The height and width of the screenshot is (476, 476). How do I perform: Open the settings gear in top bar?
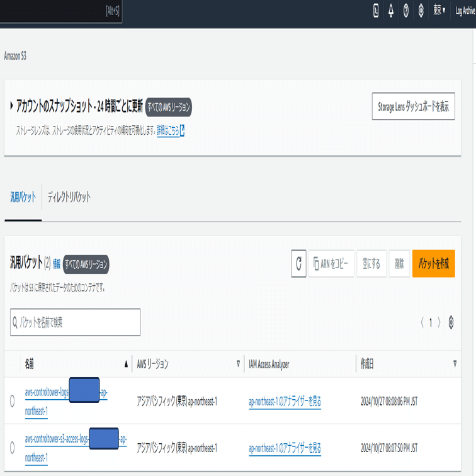[x=421, y=11]
